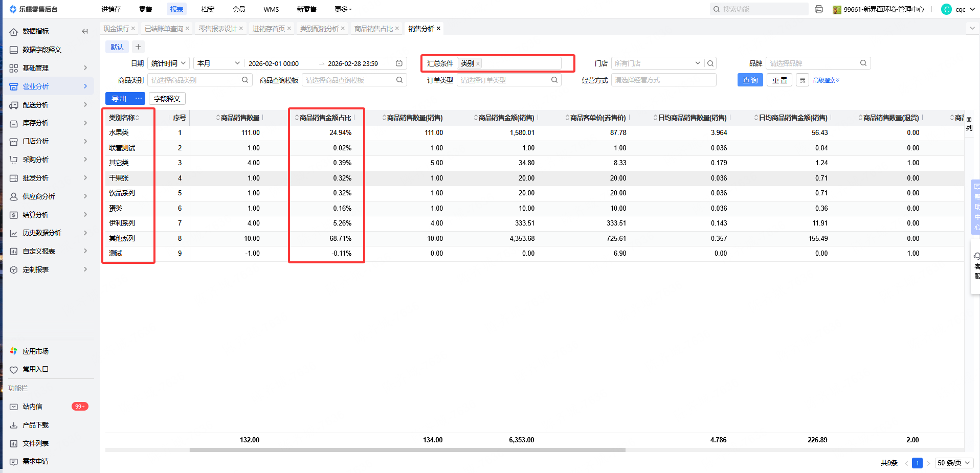Sort by 类别名称 column header
The width and height of the screenshot is (980, 473).
click(x=124, y=118)
